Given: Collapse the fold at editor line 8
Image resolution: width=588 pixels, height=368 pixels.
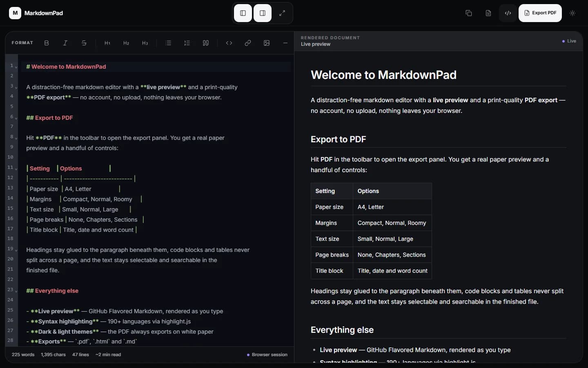Looking at the screenshot, I should (x=16, y=138).
